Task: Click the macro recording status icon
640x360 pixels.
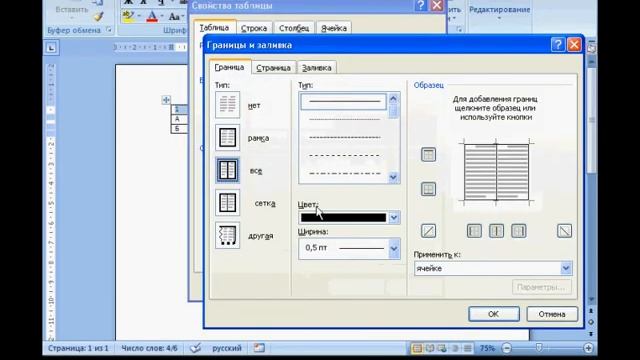Action: click(x=259, y=348)
